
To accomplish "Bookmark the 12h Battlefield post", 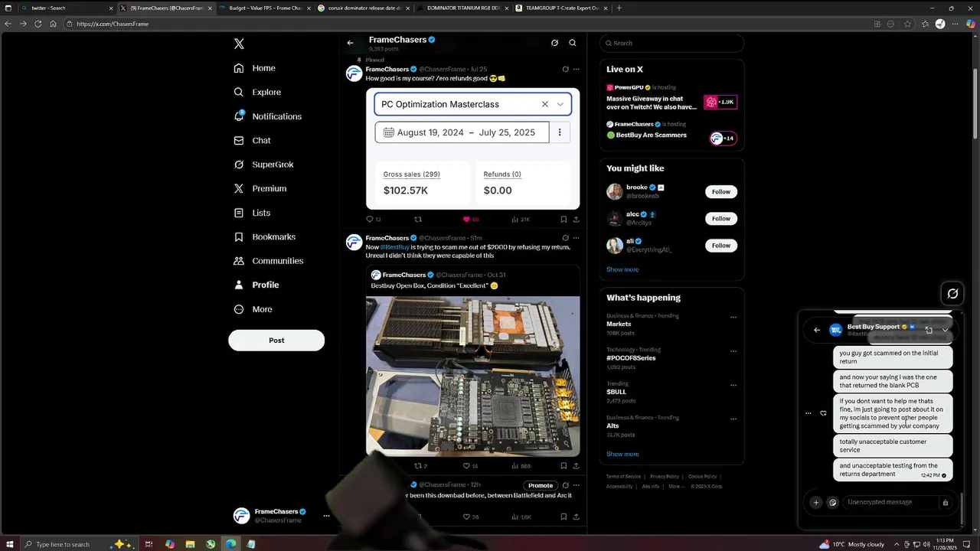I will 563,517.
